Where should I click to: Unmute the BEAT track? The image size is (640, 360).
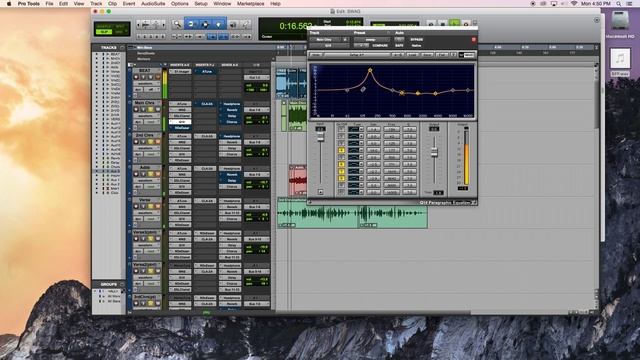(157, 77)
